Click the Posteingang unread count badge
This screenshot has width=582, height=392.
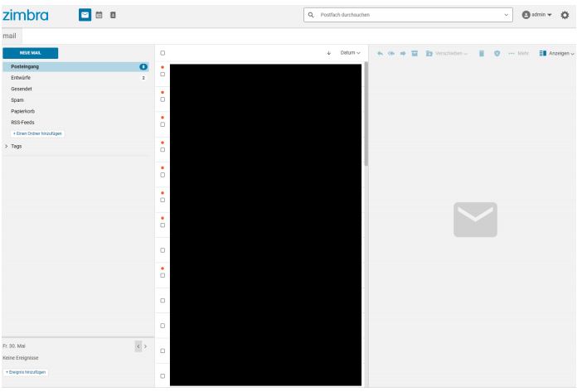[143, 67]
